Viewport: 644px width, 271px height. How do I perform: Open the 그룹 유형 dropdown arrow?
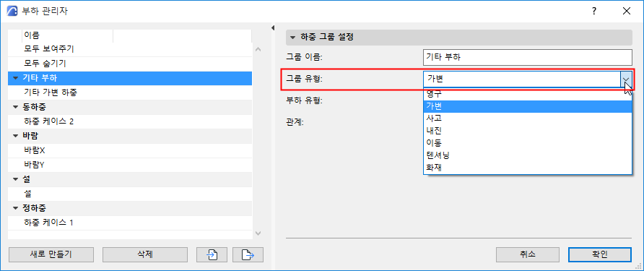626,79
